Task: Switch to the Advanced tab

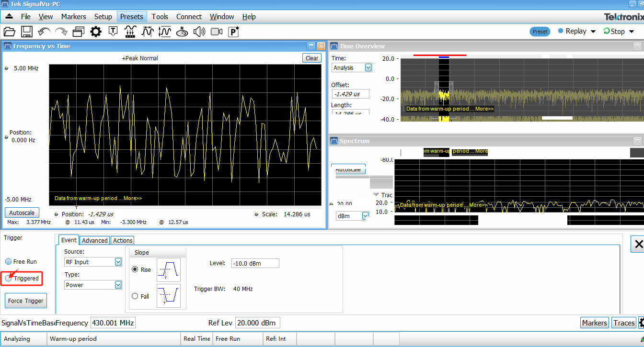Action: [x=95, y=240]
